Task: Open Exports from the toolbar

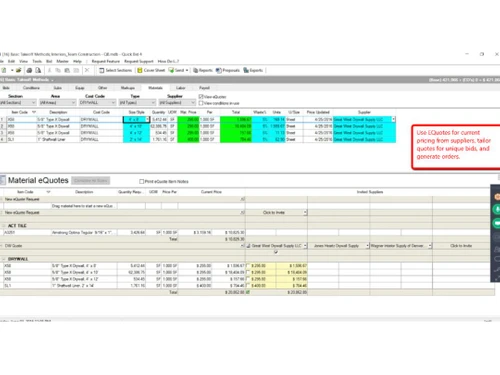Action: (253, 70)
